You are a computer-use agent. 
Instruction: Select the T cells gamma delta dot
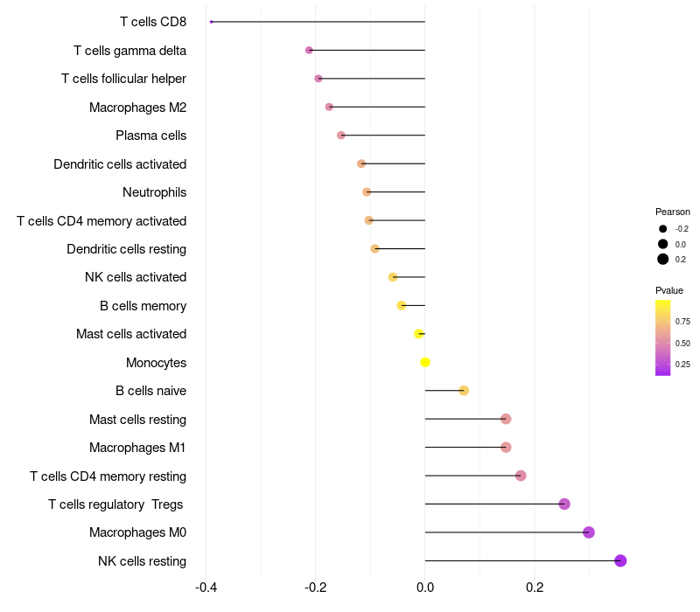tap(309, 50)
